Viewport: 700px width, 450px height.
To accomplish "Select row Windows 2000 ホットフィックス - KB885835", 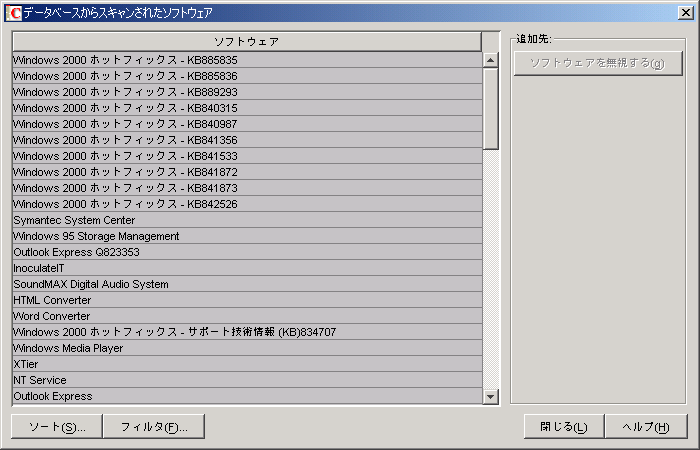I will coord(247,60).
